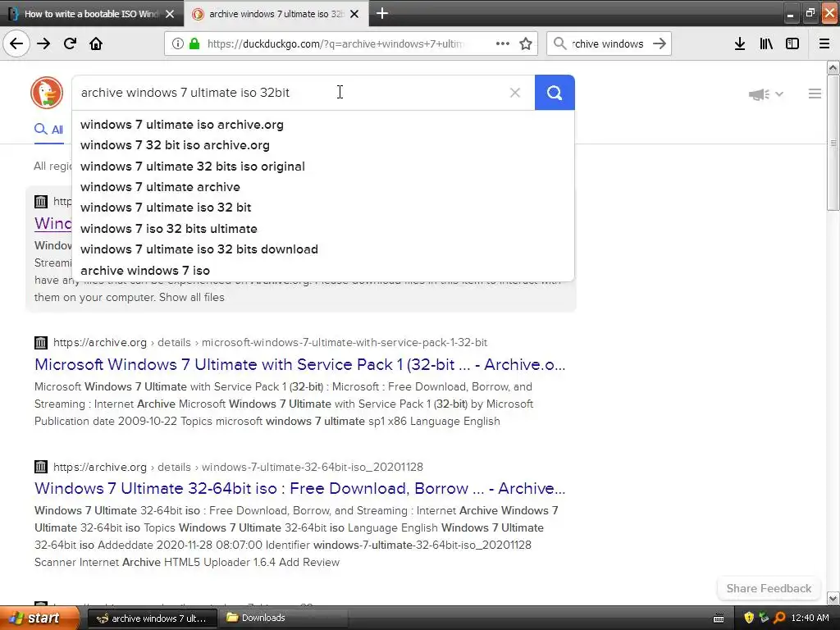
Task: Open the Windows Start menu
Action: (39, 618)
